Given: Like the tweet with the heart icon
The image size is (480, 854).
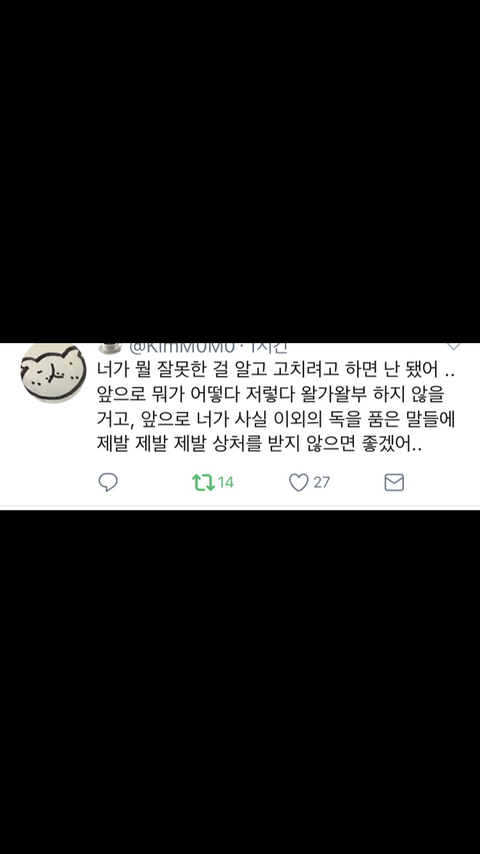Looking at the screenshot, I should tap(299, 482).
